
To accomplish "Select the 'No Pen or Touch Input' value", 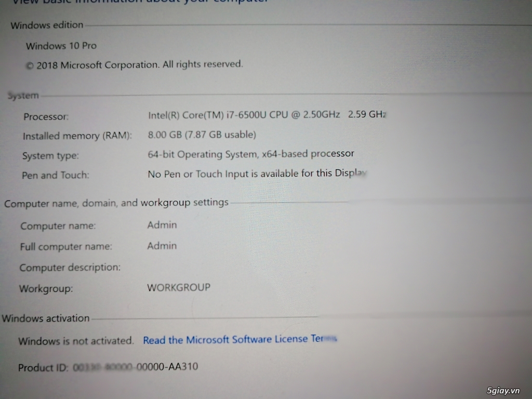I will coord(257,174).
